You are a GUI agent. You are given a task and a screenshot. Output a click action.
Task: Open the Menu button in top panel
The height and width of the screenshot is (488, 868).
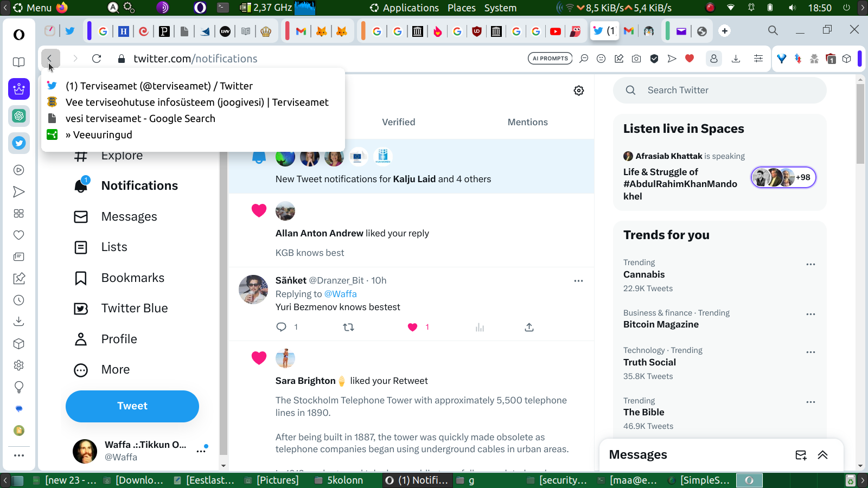coord(33,8)
